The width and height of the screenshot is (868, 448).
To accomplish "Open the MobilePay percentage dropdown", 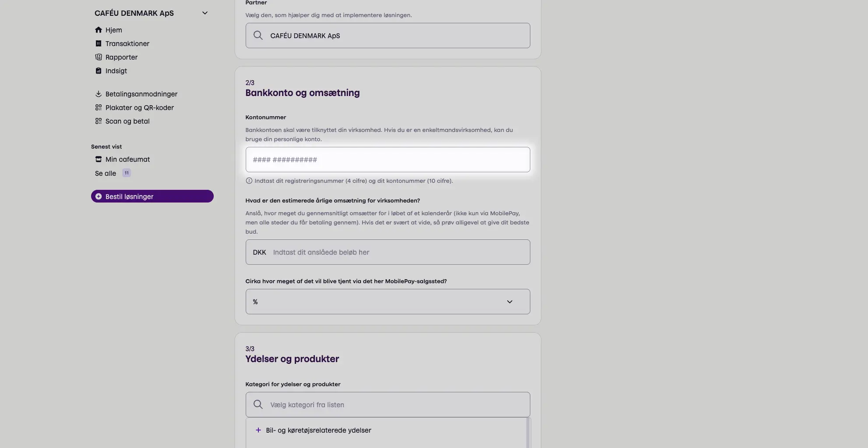I will click(388, 302).
